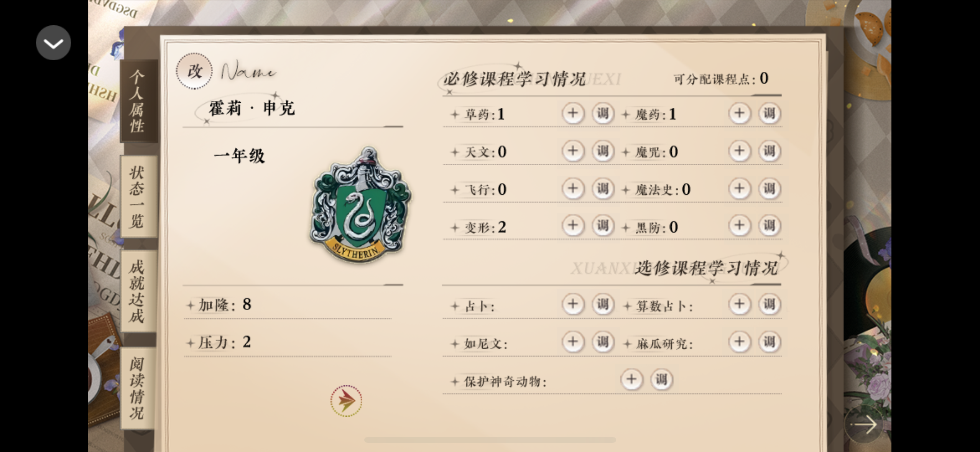Image resolution: width=980 pixels, height=452 pixels.
Task: Collapse panel with the down chevron button
Action: click(x=53, y=43)
